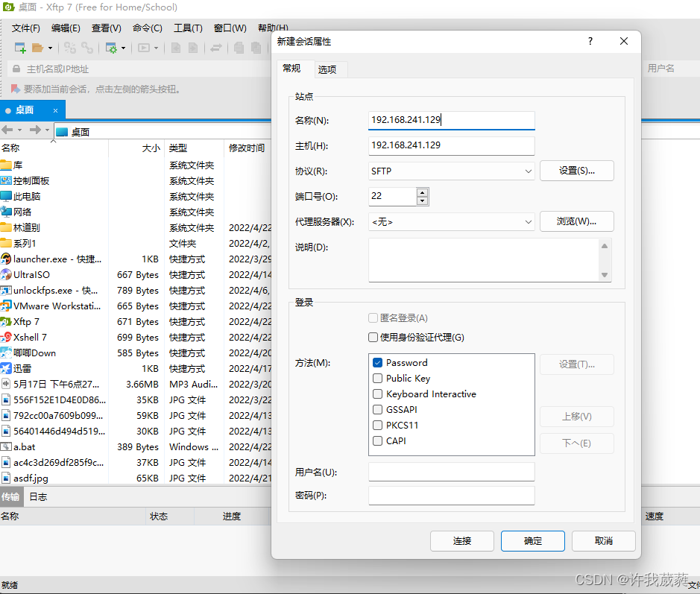Click the protocol 设置(S)... button
The width and height of the screenshot is (700, 594).
coord(577,171)
